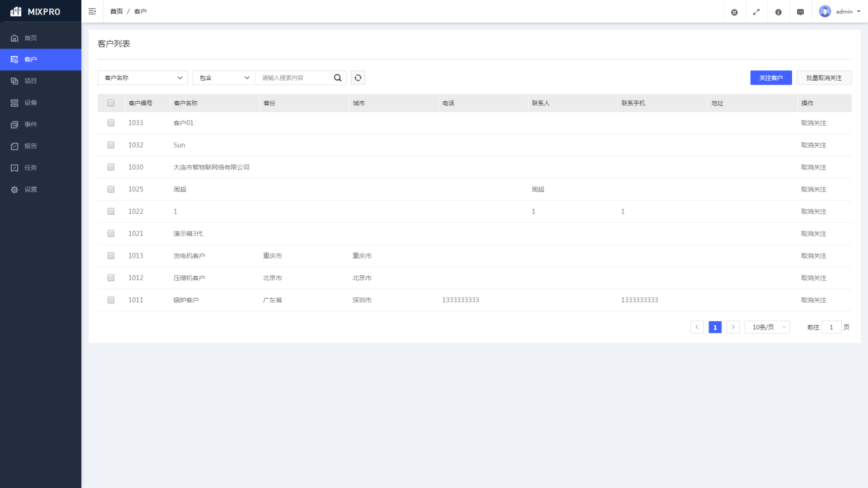This screenshot has width=868, height=488.
Task: Click the search magnifier icon
Action: point(337,78)
